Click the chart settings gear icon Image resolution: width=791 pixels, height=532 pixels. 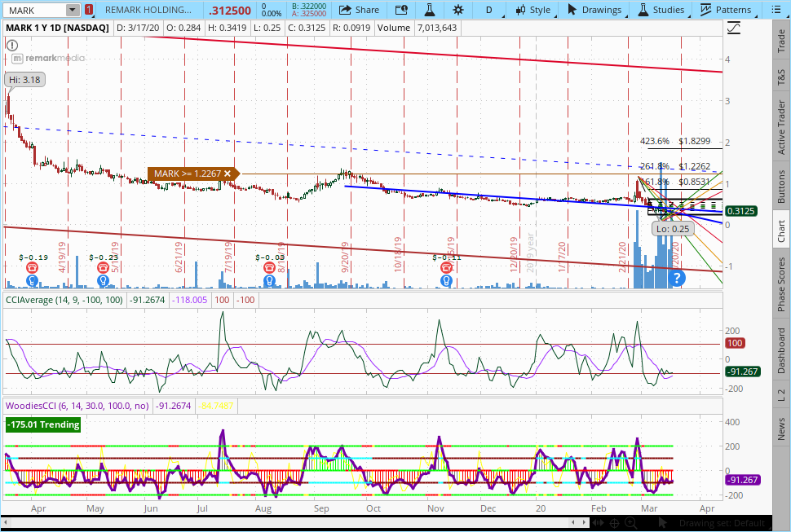[x=458, y=10]
